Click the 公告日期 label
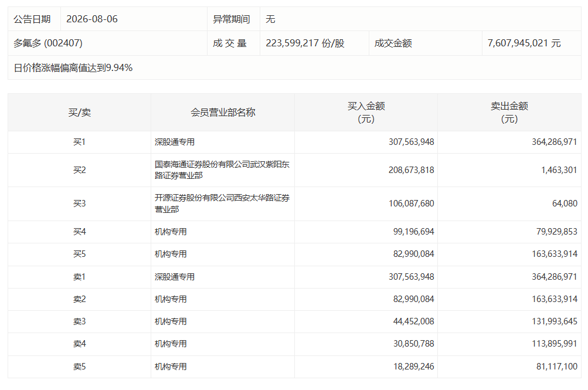The height and width of the screenshot is (390, 588). point(32,19)
